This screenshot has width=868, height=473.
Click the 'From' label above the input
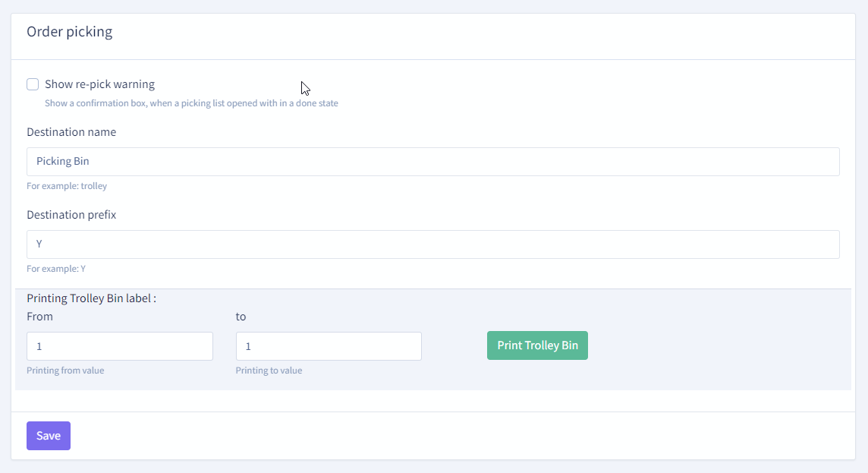[39, 317]
